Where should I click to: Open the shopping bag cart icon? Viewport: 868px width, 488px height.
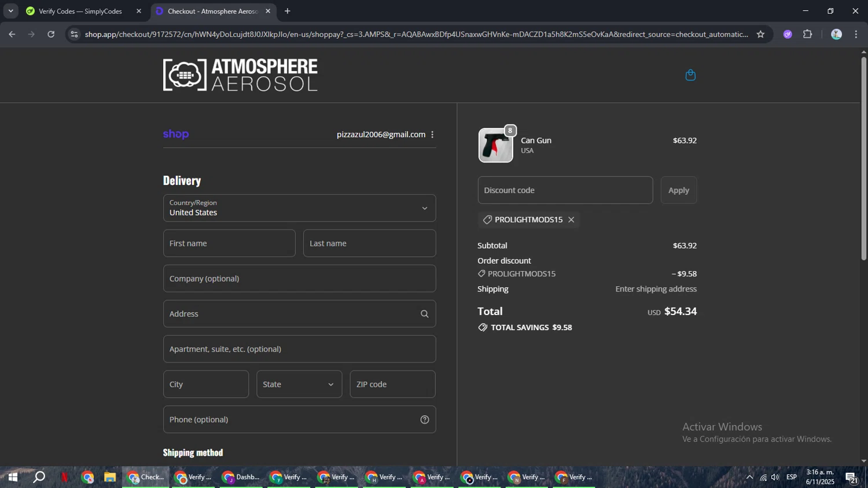690,75
